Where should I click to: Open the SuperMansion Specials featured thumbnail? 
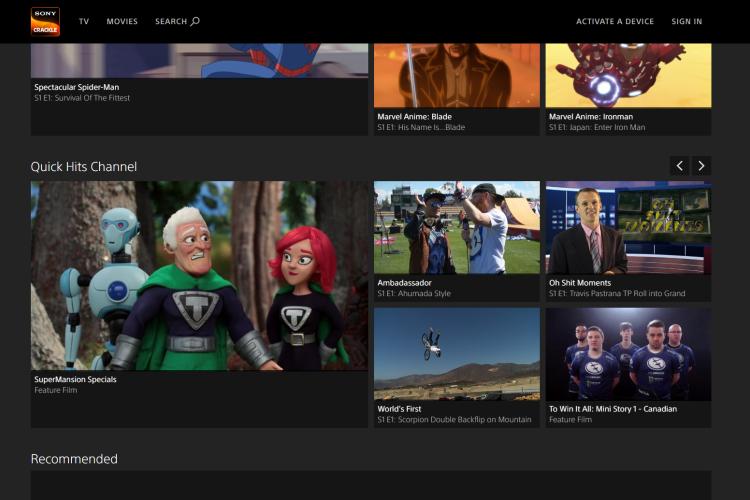pyautogui.click(x=199, y=276)
